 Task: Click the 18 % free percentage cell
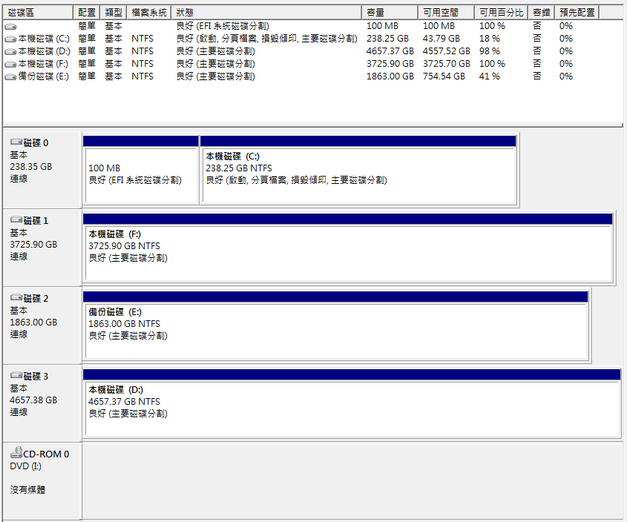[489, 39]
